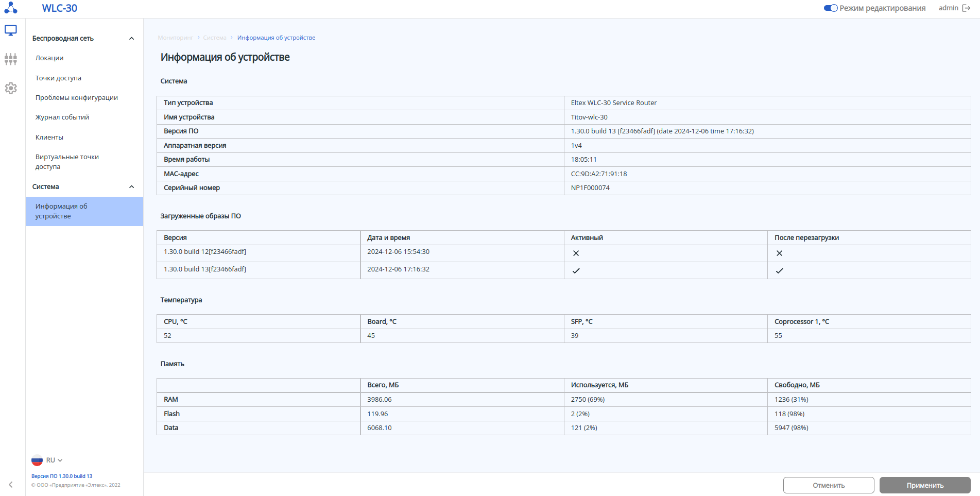This screenshot has width=980, height=496.
Task: Open the Клиенты page
Action: pos(49,138)
